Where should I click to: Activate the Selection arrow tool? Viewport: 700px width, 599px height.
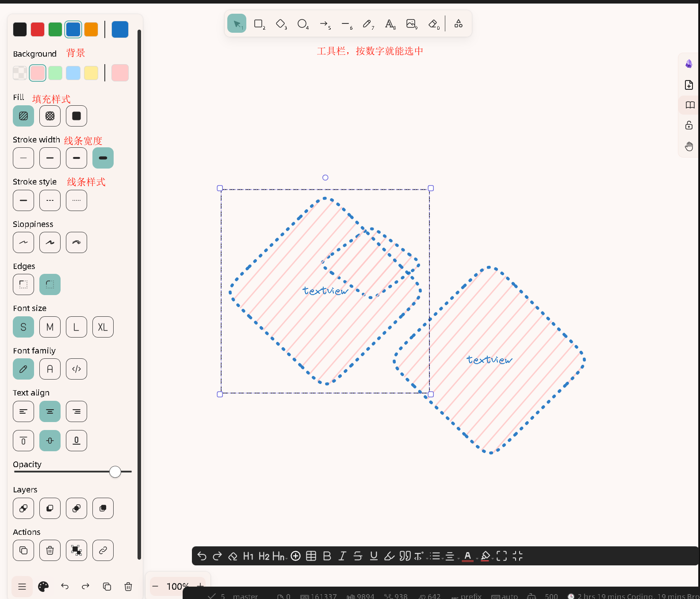pos(237,23)
